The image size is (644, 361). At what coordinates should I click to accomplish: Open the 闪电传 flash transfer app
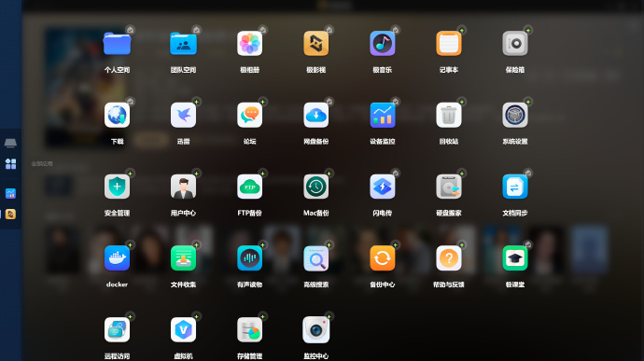pyautogui.click(x=383, y=187)
